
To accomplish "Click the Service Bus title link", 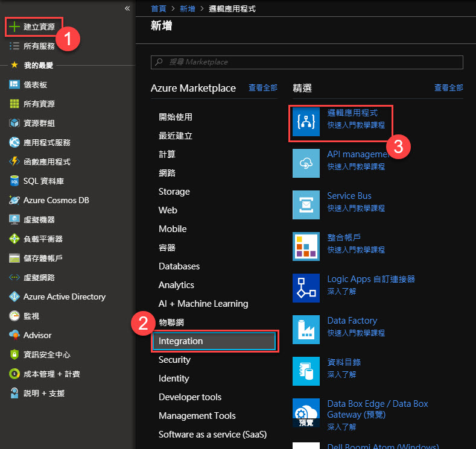I will pyautogui.click(x=349, y=196).
